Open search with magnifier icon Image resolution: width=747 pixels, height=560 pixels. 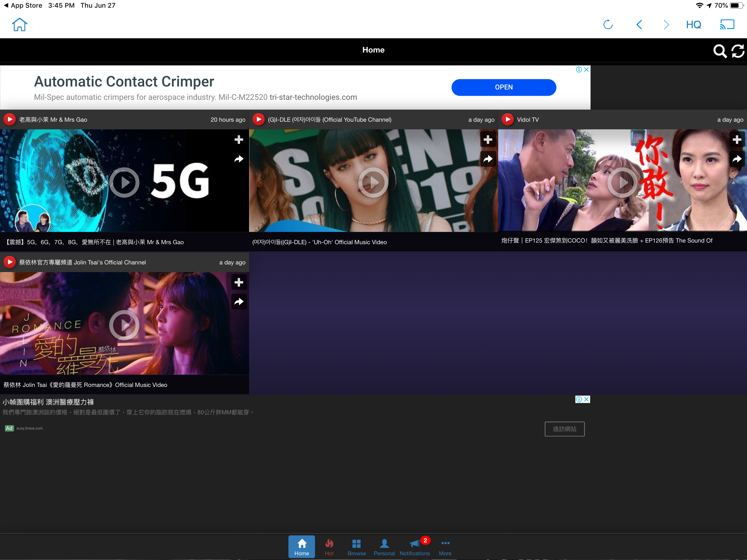[x=719, y=51]
